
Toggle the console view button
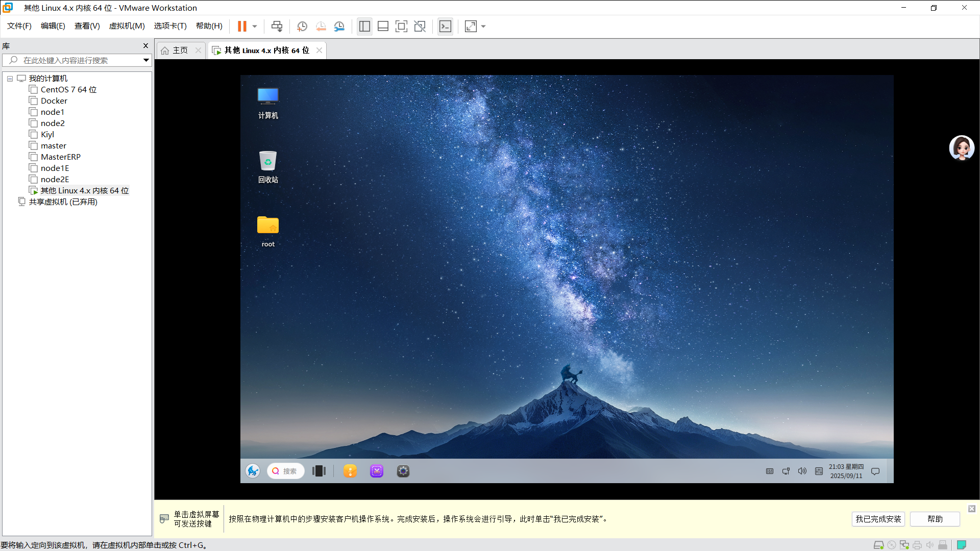pyautogui.click(x=445, y=26)
